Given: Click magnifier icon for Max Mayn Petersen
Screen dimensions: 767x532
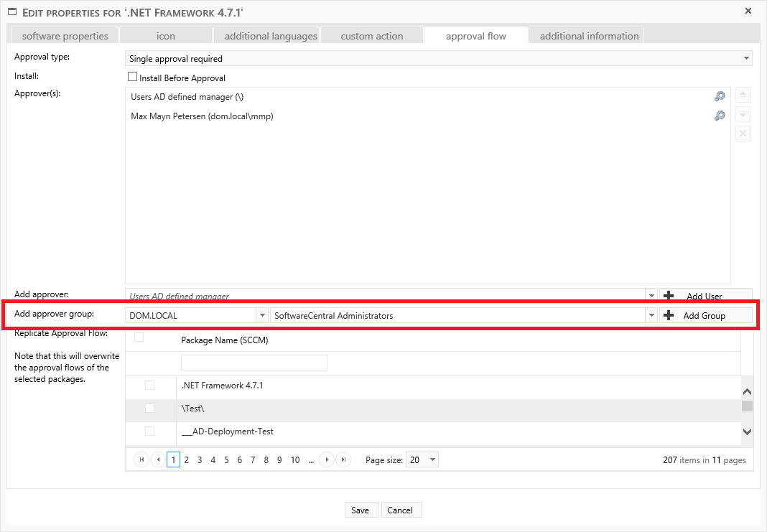Looking at the screenshot, I should [719, 116].
